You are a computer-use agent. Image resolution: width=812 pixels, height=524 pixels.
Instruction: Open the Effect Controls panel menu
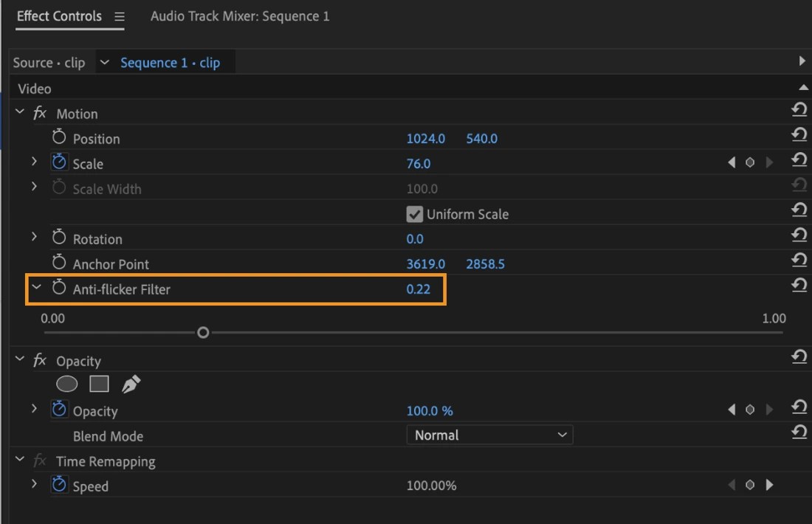pos(120,15)
